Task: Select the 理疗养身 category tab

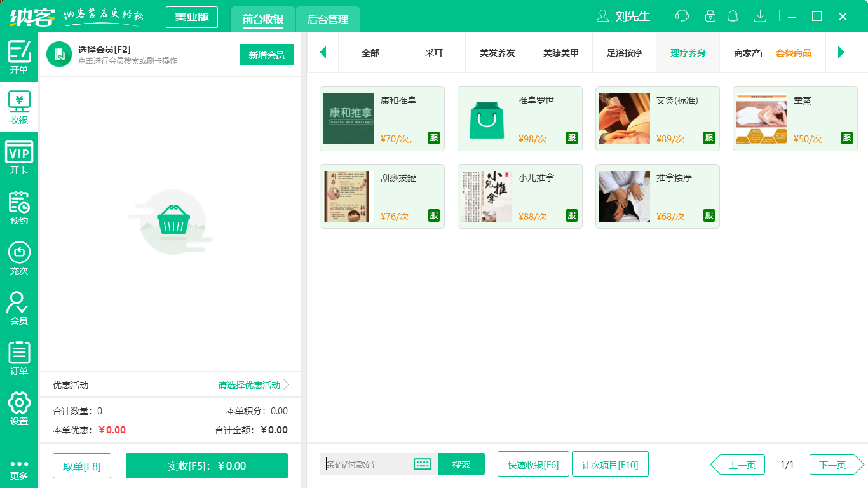Action: [688, 53]
